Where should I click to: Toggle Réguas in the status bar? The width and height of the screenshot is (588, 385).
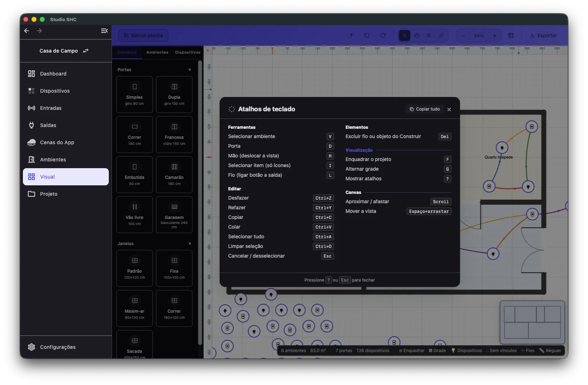tap(550, 351)
